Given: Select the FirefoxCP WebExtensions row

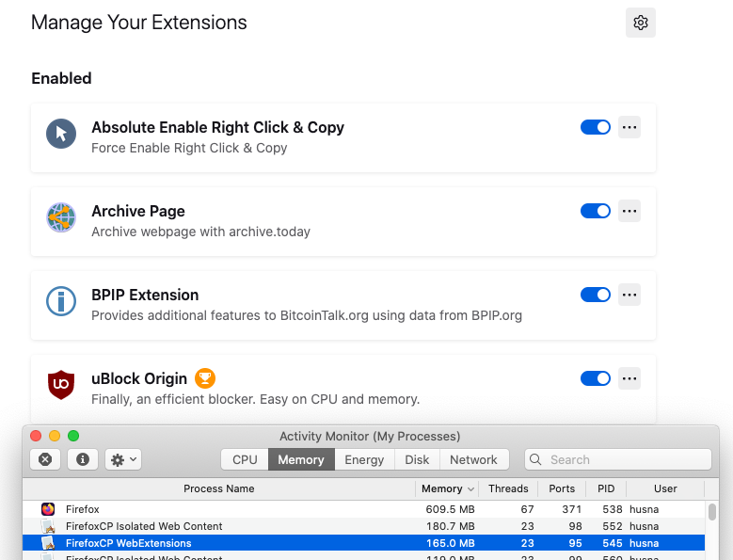Looking at the screenshot, I should (364, 543).
